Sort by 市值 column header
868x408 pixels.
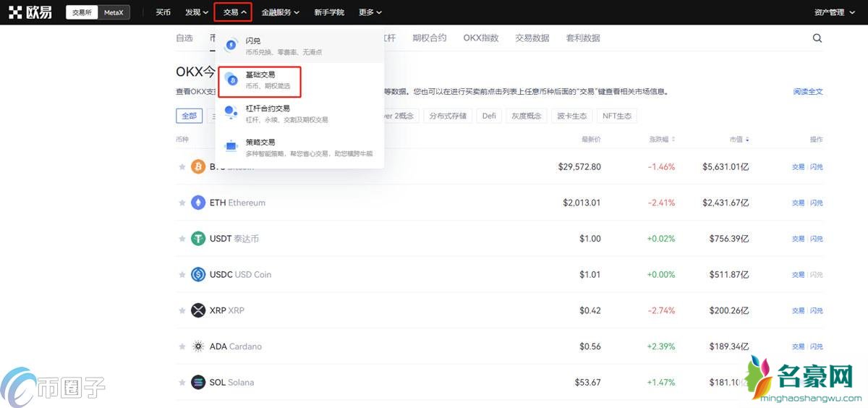point(739,140)
